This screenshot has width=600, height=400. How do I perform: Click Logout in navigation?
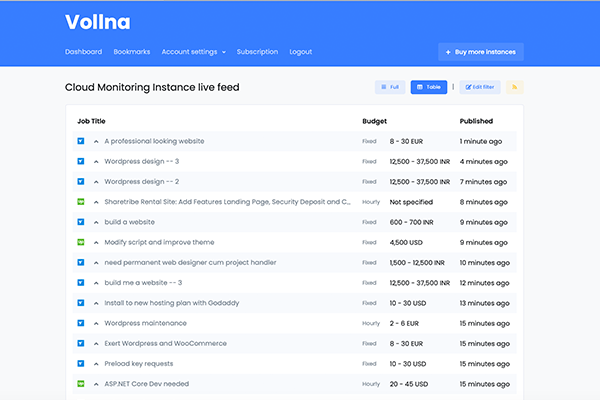click(x=301, y=52)
